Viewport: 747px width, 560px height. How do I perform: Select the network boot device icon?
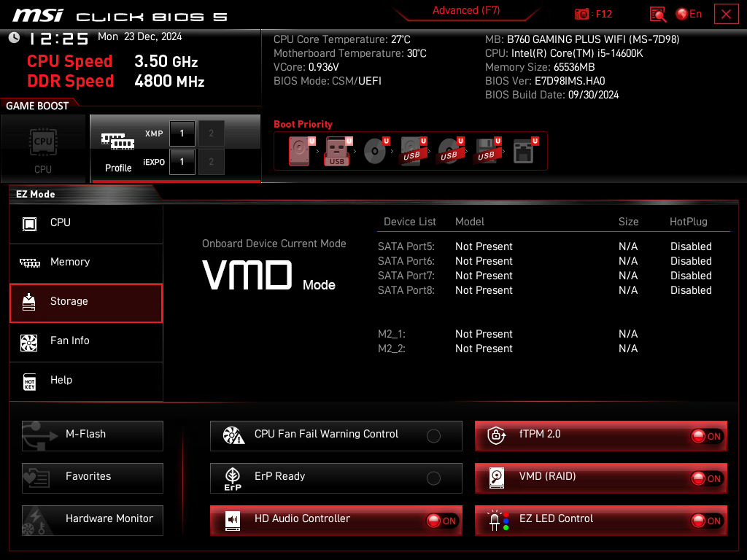coord(525,151)
